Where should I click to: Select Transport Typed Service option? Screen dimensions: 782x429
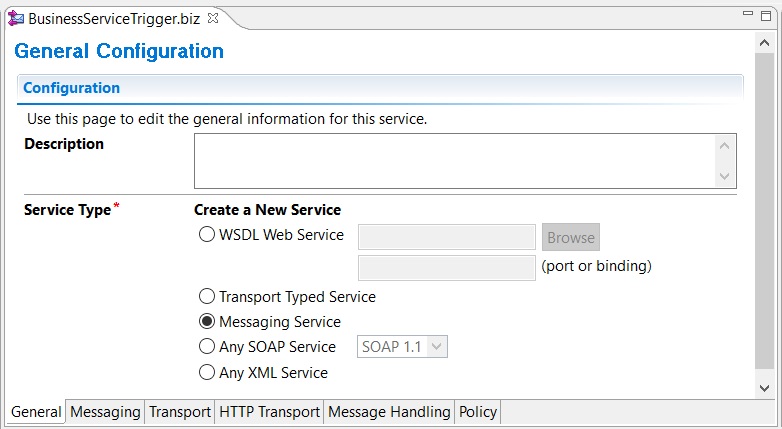coord(206,296)
